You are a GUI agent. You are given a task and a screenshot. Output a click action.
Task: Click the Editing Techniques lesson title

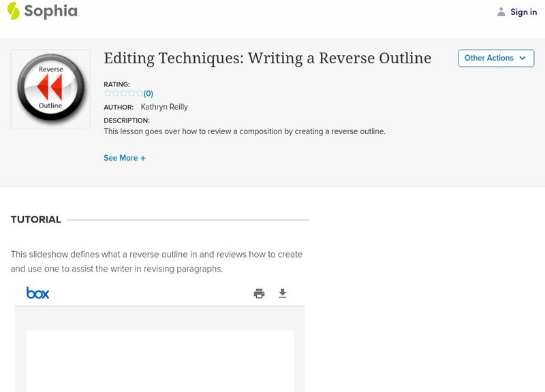(x=267, y=59)
